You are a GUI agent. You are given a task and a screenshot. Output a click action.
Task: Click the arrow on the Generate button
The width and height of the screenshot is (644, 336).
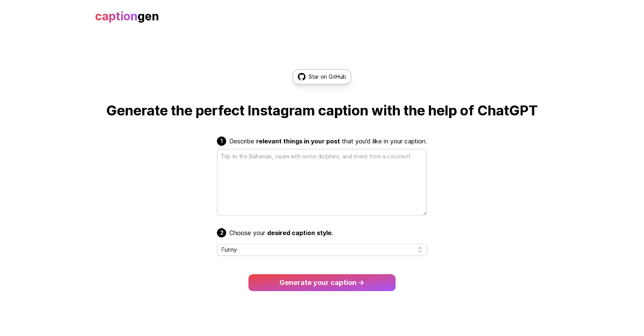(361, 283)
